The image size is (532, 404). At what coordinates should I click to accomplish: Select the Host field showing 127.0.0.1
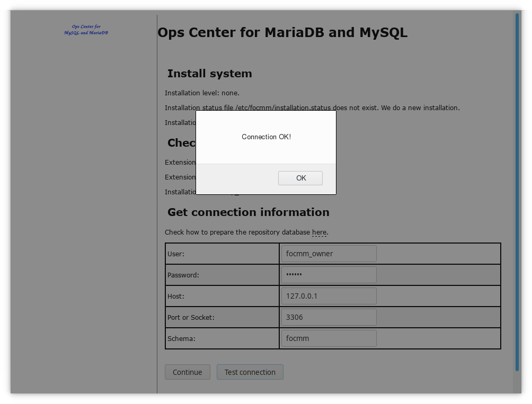coord(329,296)
